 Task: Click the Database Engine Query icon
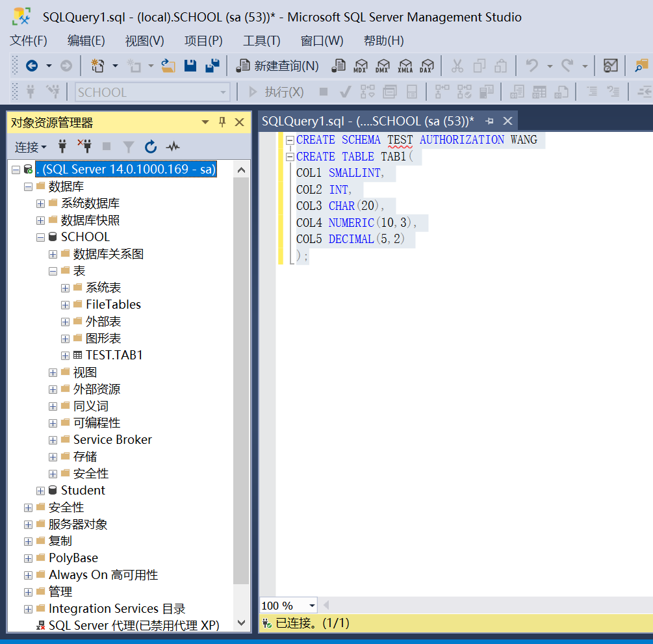click(338, 66)
